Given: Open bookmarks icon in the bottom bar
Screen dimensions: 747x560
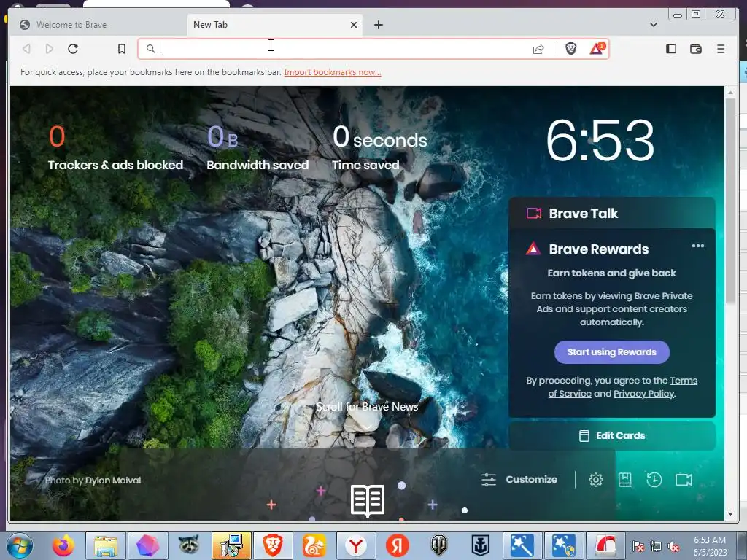Looking at the screenshot, I should [624, 480].
